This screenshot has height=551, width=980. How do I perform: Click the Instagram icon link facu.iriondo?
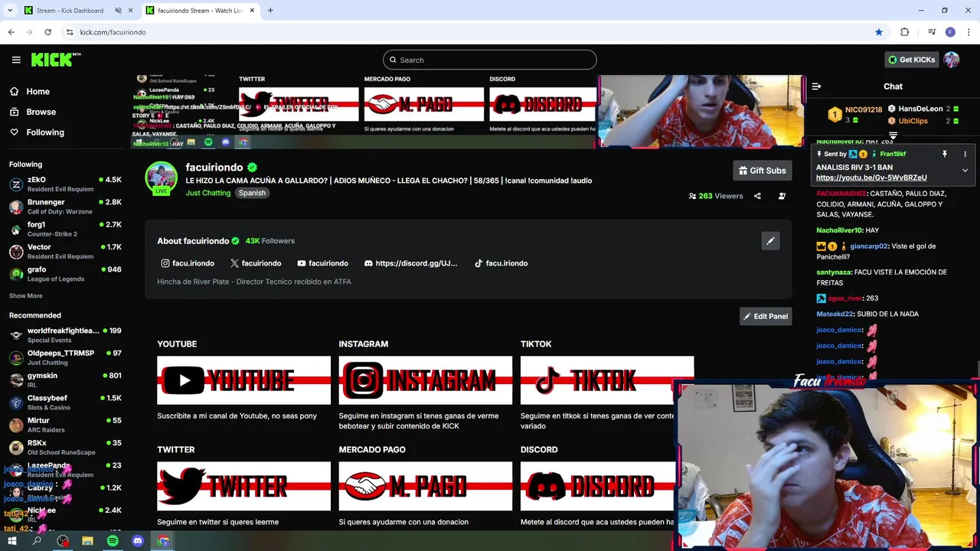(188, 263)
